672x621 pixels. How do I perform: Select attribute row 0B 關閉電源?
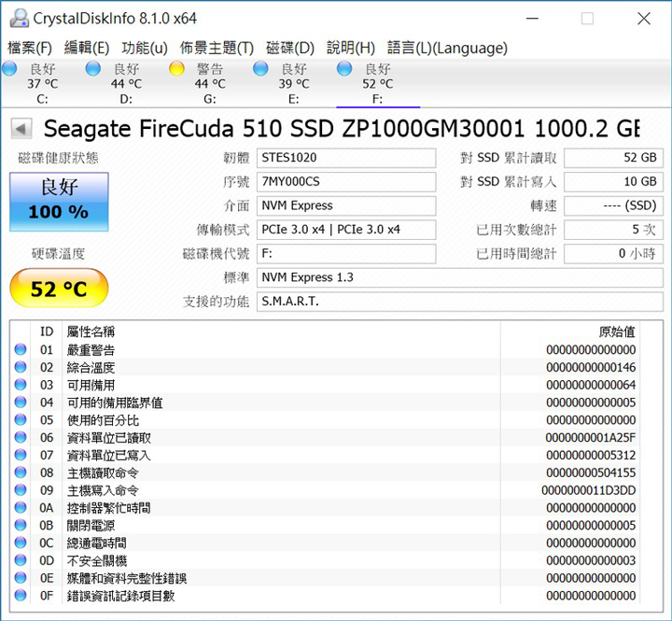[326, 526]
